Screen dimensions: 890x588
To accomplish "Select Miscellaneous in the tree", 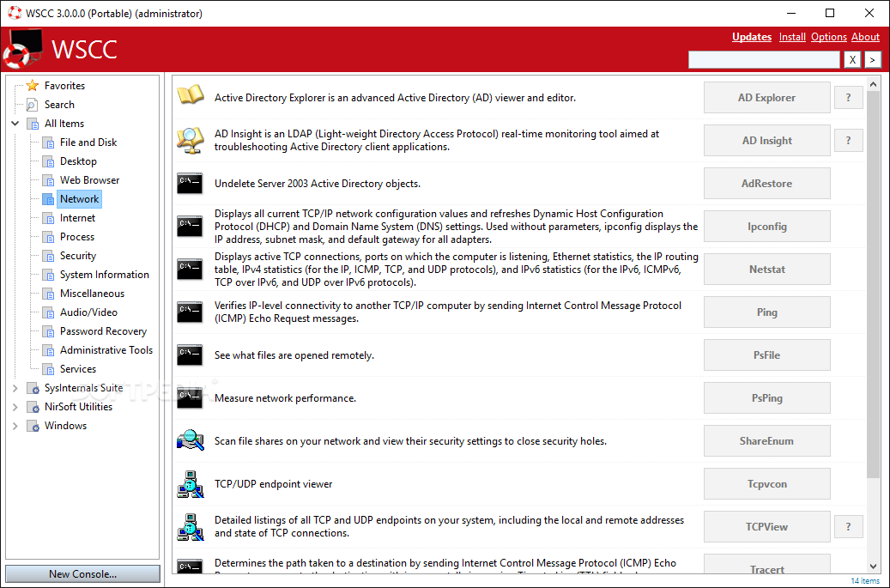I will pos(92,294).
